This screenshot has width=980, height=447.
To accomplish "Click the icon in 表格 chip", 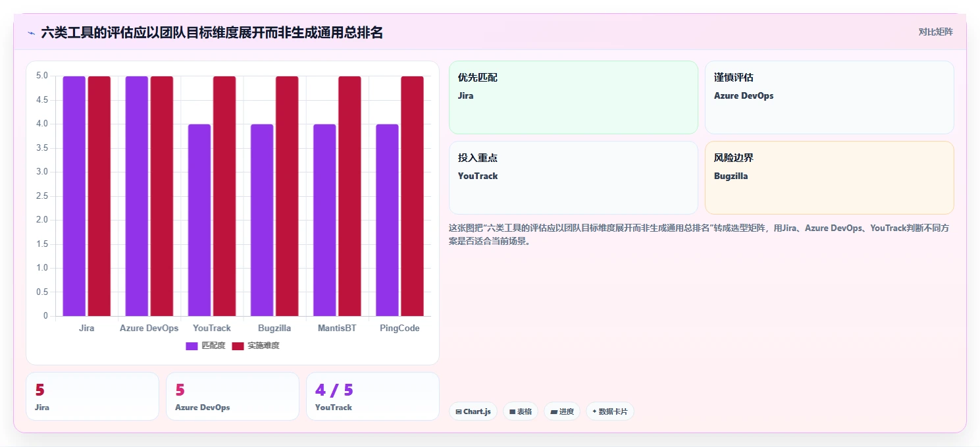I will point(512,412).
